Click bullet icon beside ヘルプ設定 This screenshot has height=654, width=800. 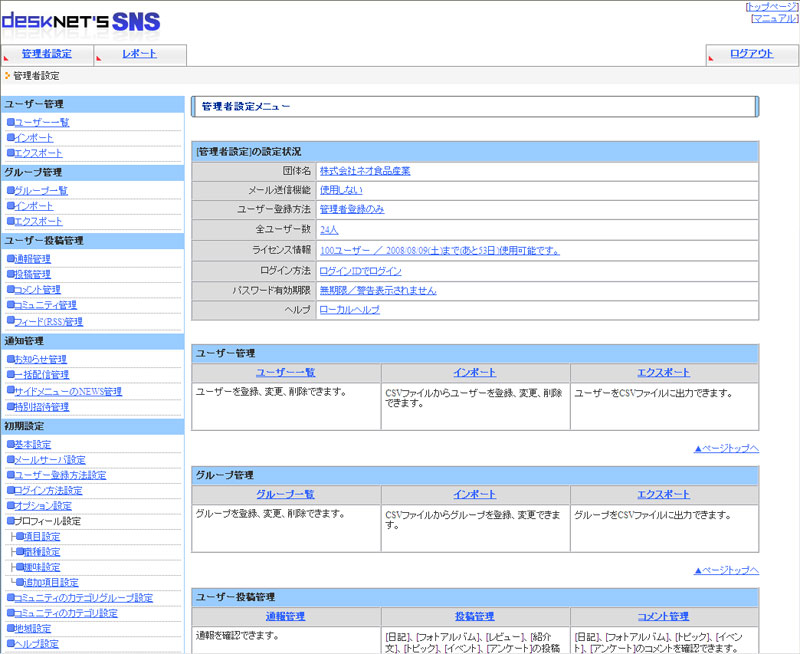click(x=10, y=643)
